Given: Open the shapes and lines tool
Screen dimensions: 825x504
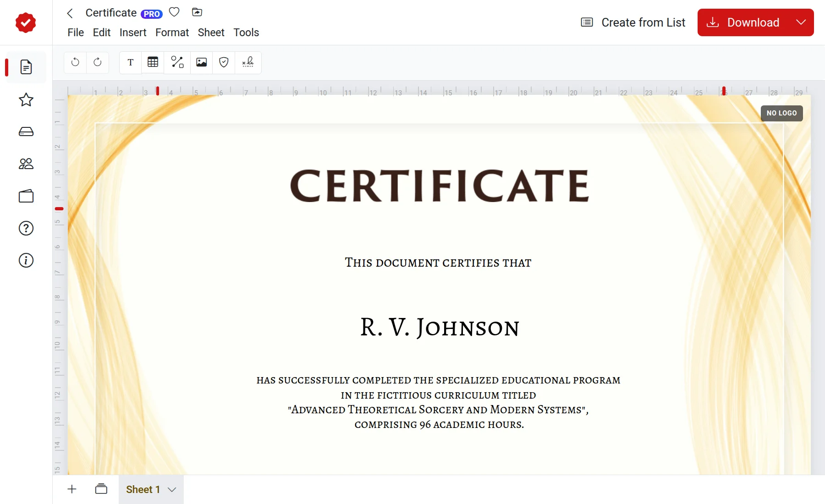Looking at the screenshot, I should pos(177,62).
